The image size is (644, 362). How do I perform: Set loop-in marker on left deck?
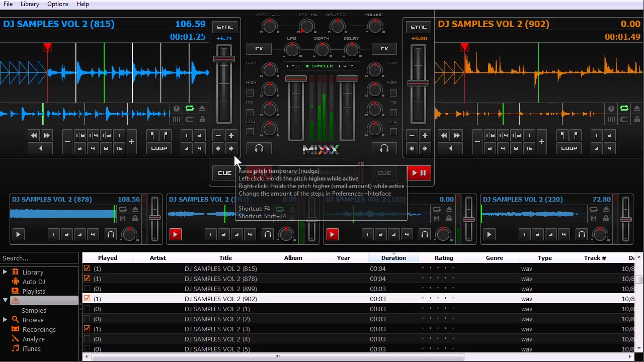[x=152, y=135]
